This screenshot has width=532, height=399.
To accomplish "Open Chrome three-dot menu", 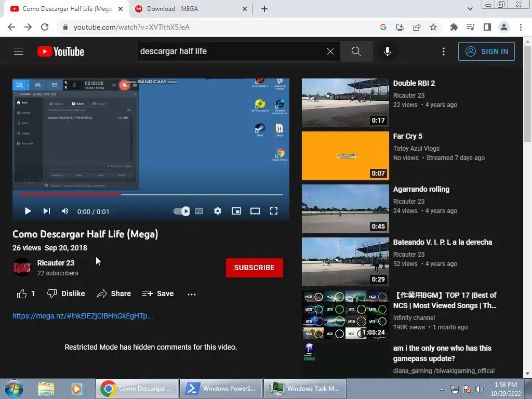I will (521, 27).
